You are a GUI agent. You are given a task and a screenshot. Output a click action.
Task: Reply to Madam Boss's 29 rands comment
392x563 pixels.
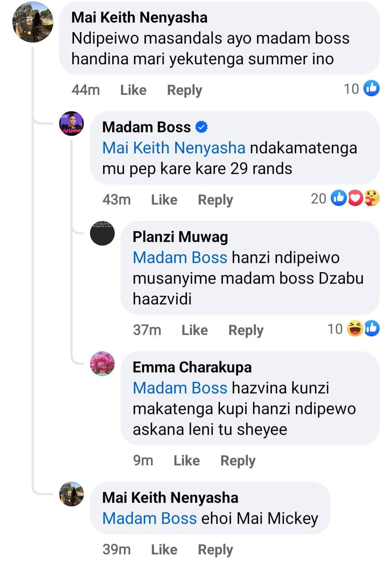(215, 200)
